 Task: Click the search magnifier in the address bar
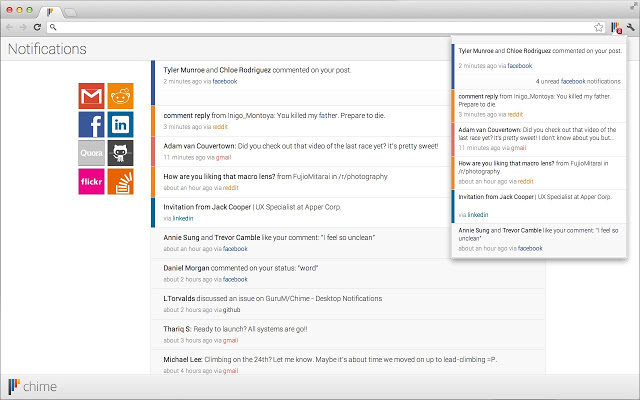coord(53,27)
